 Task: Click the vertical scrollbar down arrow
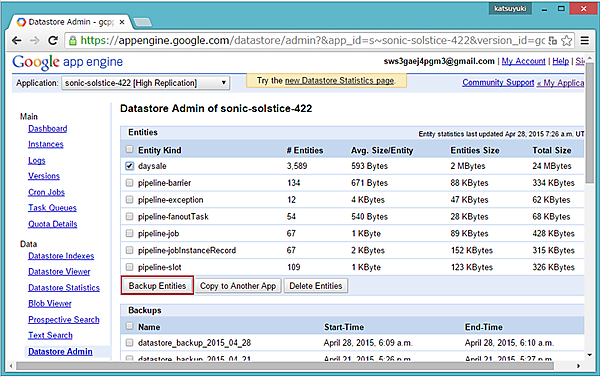click(x=590, y=356)
